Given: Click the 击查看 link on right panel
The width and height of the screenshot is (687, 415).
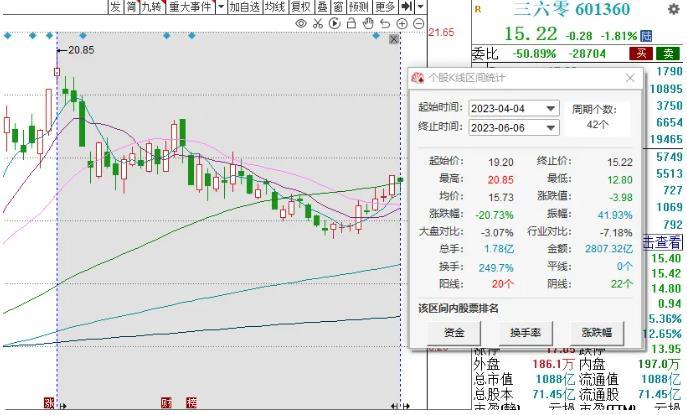Looking at the screenshot, I should (662, 242).
